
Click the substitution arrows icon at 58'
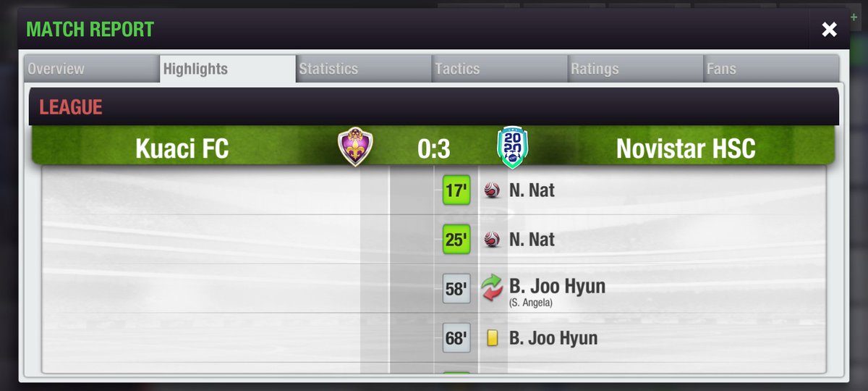click(x=492, y=288)
